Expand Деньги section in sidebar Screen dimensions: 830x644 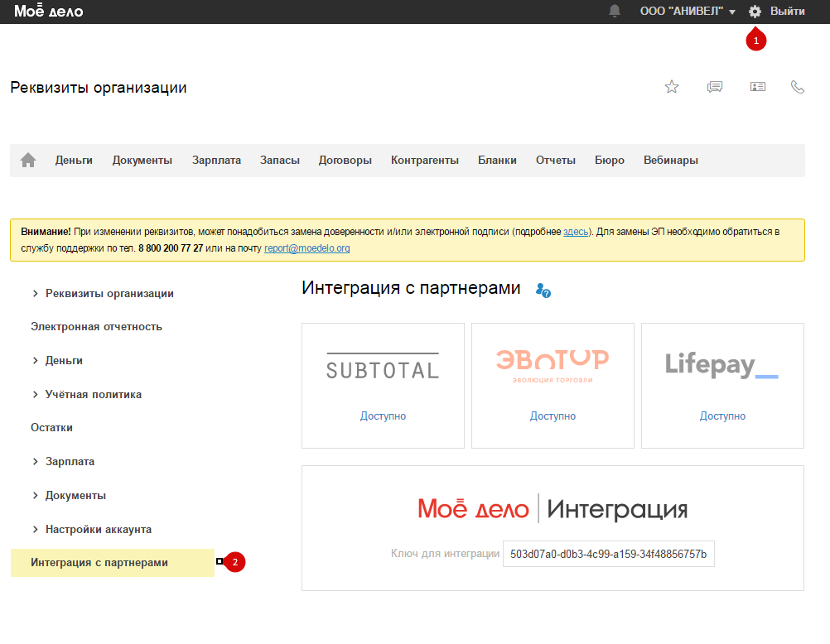(x=57, y=360)
